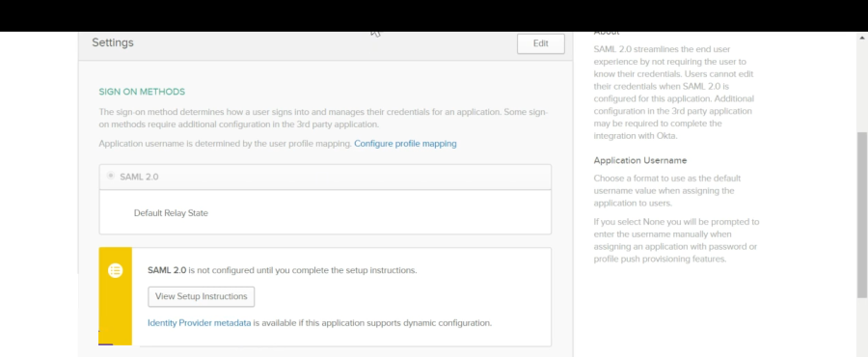Screen dimensions: 868x357
Task: Click the scrollbar up arrow
Action: click(x=862, y=38)
